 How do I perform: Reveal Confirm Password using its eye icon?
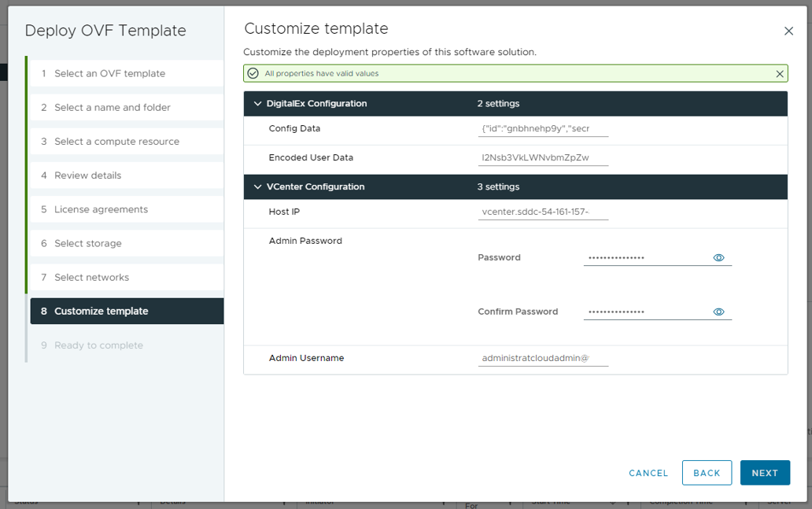point(718,312)
